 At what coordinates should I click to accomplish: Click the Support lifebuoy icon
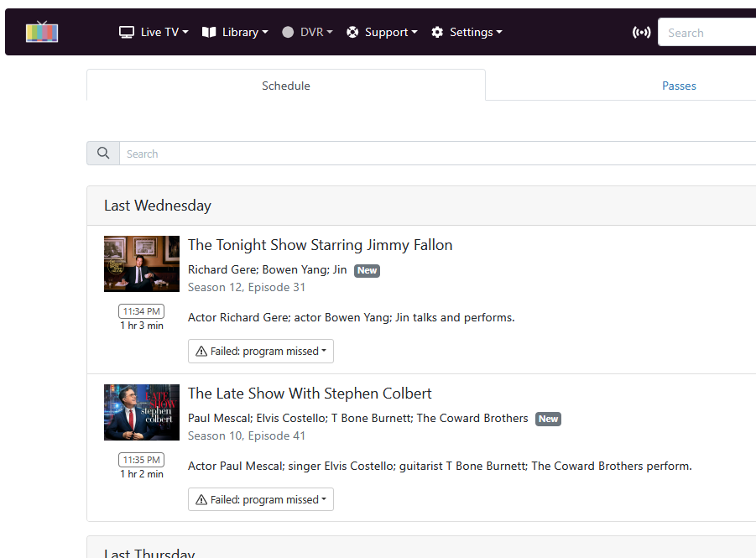click(352, 32)
